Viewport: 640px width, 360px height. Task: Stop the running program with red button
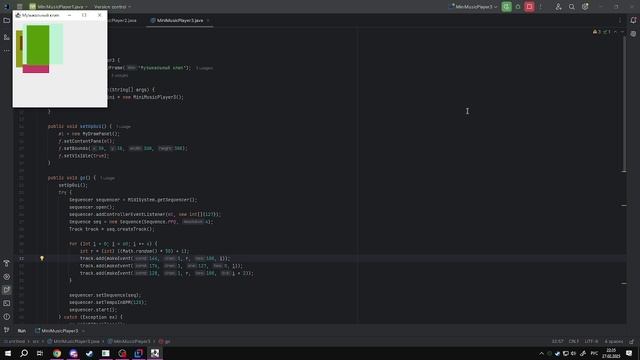coord(529,7)
